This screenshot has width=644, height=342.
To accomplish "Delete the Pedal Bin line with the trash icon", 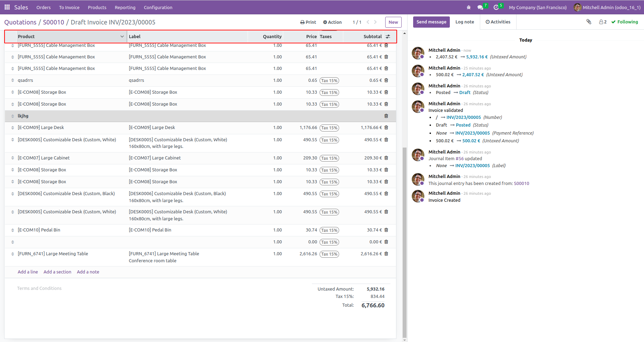I will [386, 230].
